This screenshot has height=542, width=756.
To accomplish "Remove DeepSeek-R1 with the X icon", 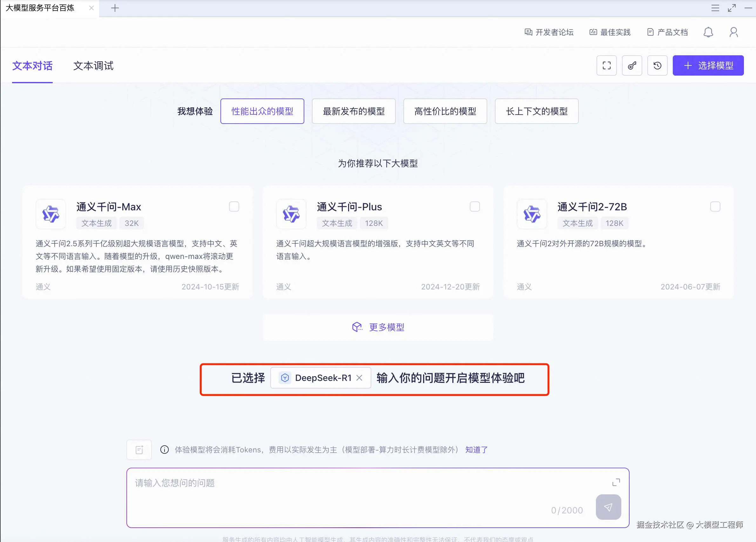I will 359,378.
